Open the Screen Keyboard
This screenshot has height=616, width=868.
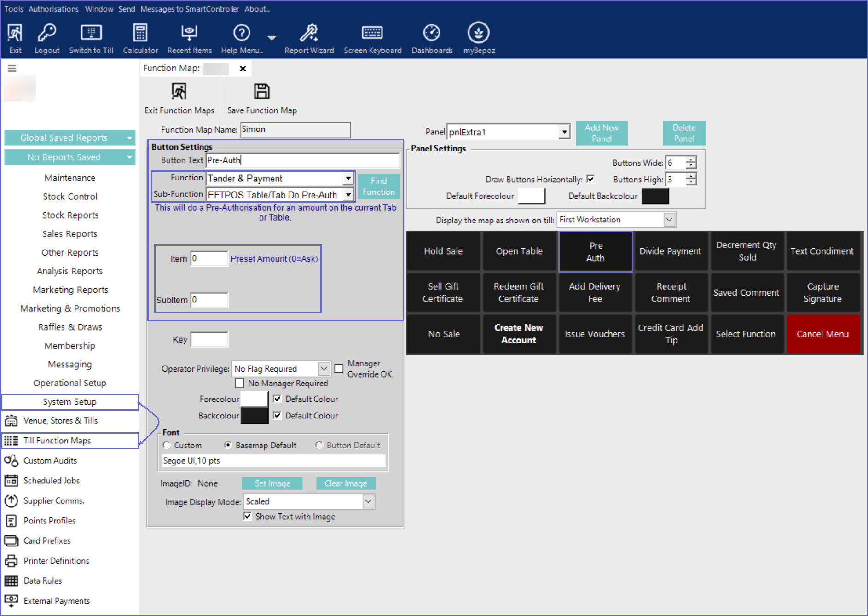click(x=372, y=33)
